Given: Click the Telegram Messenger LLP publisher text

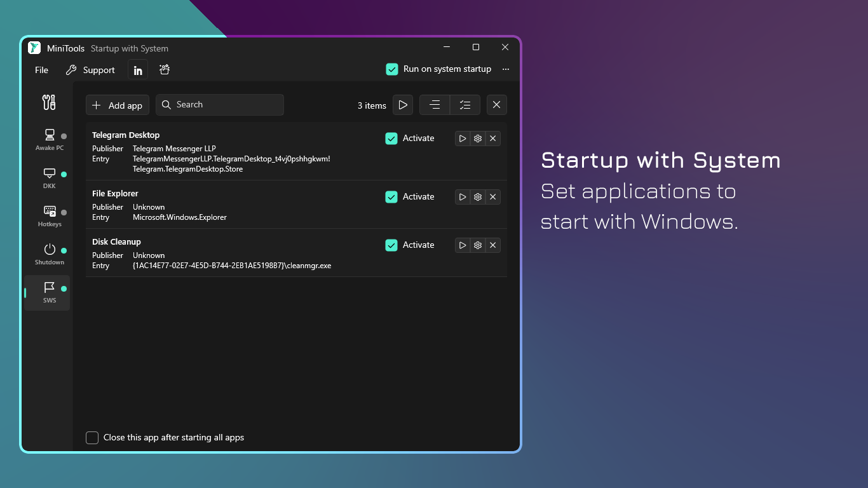Looking at the screenshot, I should pos(174,149).
